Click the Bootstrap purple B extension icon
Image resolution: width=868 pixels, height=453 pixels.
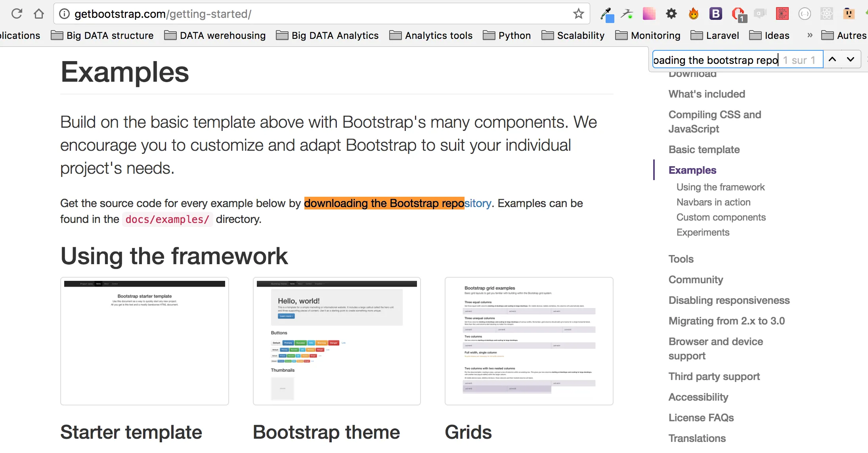[715, 14]
